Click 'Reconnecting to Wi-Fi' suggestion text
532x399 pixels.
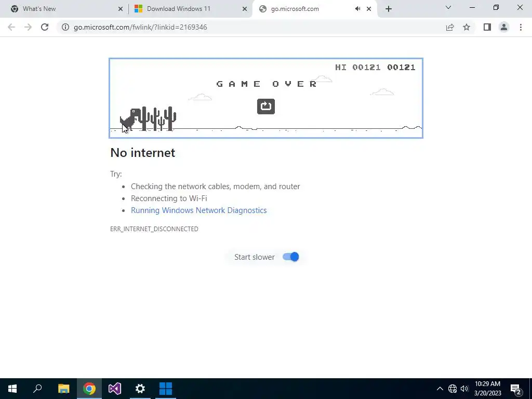point(169,198)
